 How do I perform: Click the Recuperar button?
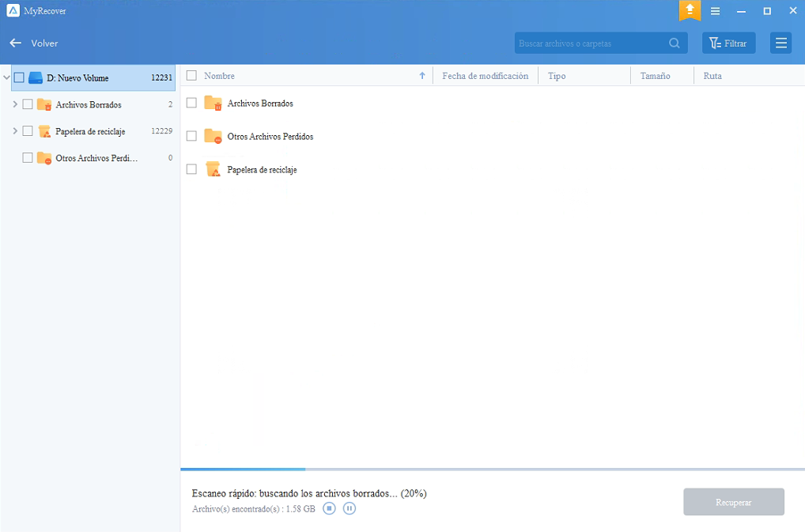click(734, 502)
